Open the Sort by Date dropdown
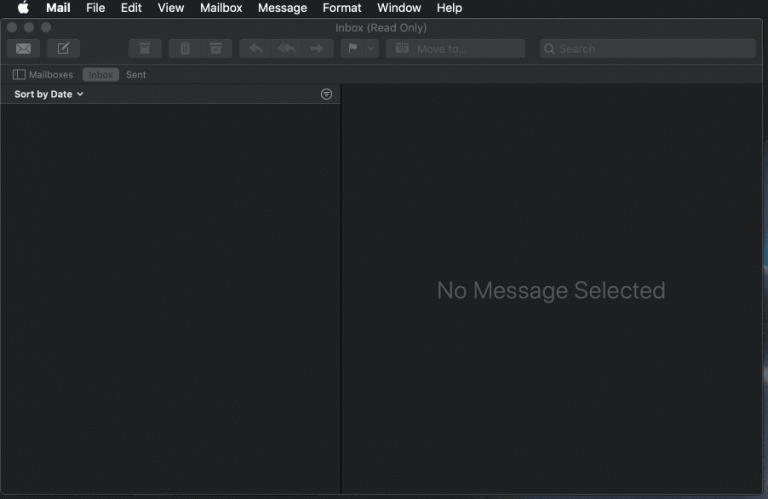The height and width of the screenshot is (499, 768). (49, 94)
